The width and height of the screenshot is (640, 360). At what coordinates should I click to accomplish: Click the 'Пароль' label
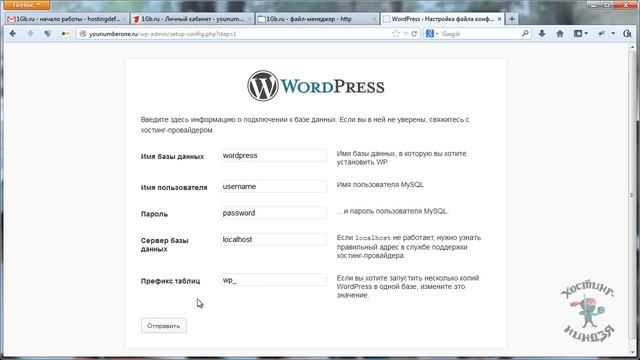[x=154, y=214]
